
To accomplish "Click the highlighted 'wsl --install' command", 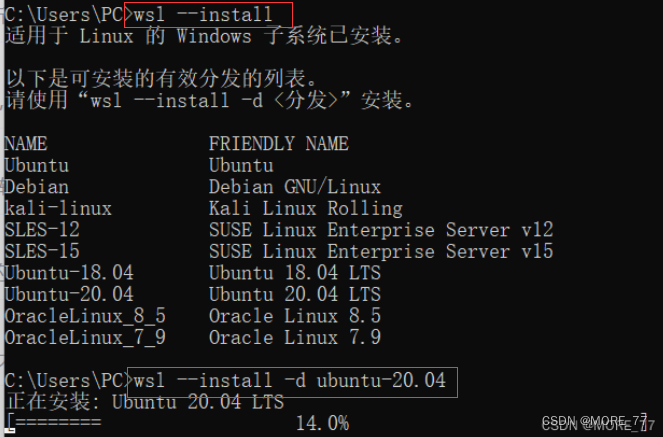I will point(203,15).
